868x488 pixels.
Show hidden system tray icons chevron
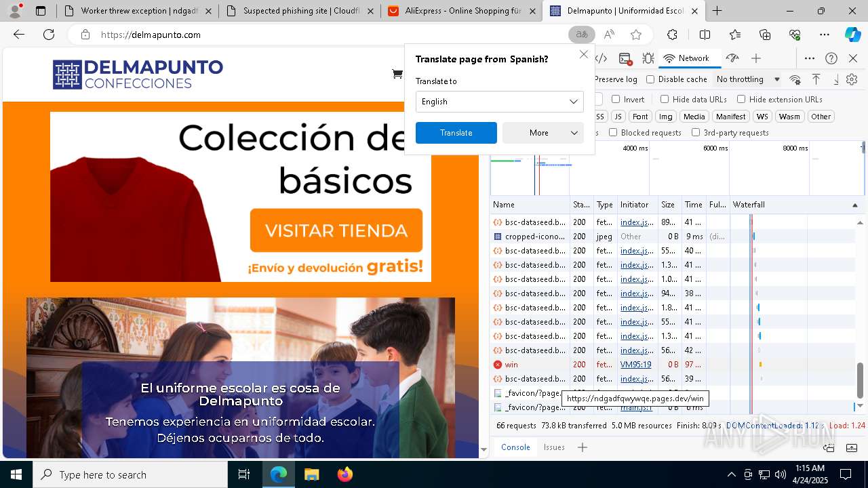(x=731, y=474)
